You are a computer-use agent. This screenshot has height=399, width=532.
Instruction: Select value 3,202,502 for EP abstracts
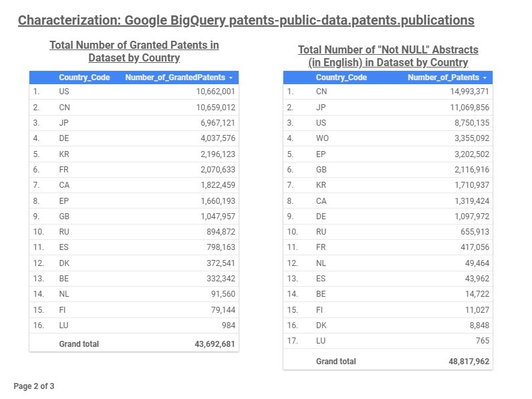pos(472,154)
